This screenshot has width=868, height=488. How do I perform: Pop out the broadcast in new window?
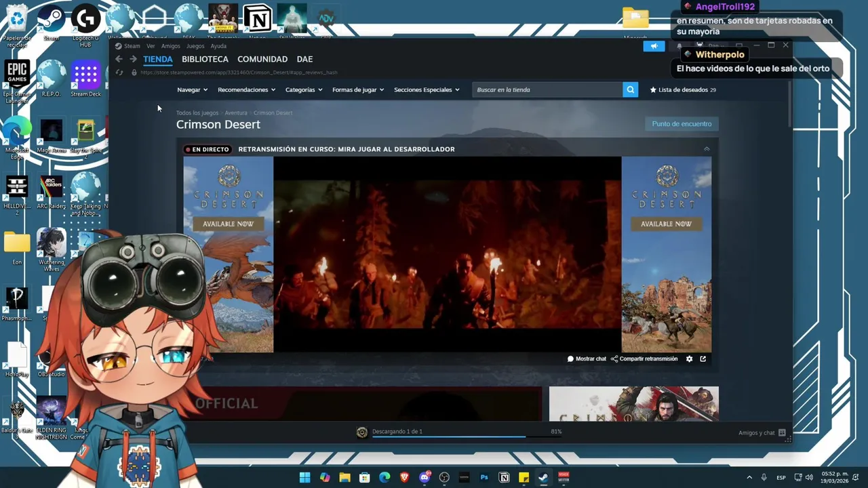[703, 359]
